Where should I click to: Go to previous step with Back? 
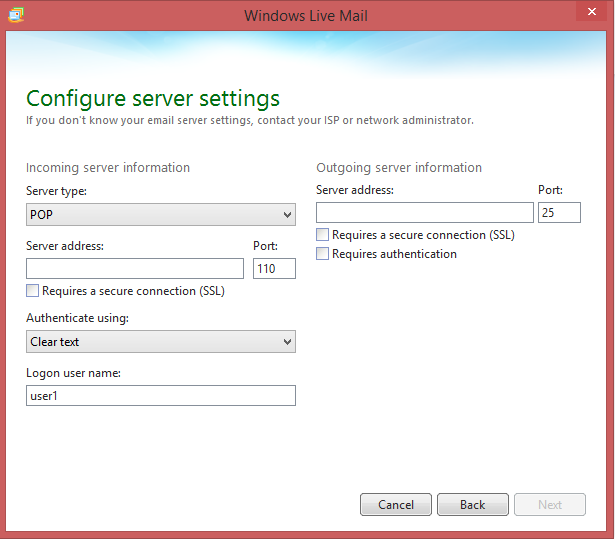click(472, 505)
